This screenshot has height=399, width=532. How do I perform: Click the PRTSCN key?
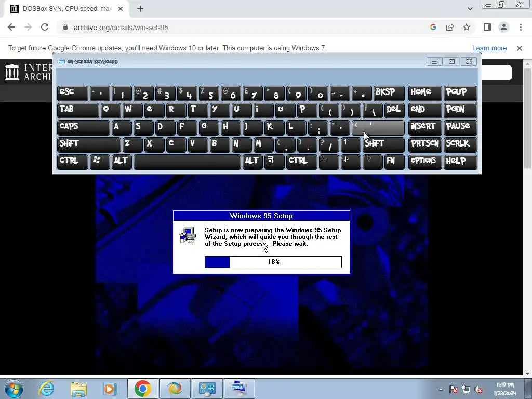[425, 144]
